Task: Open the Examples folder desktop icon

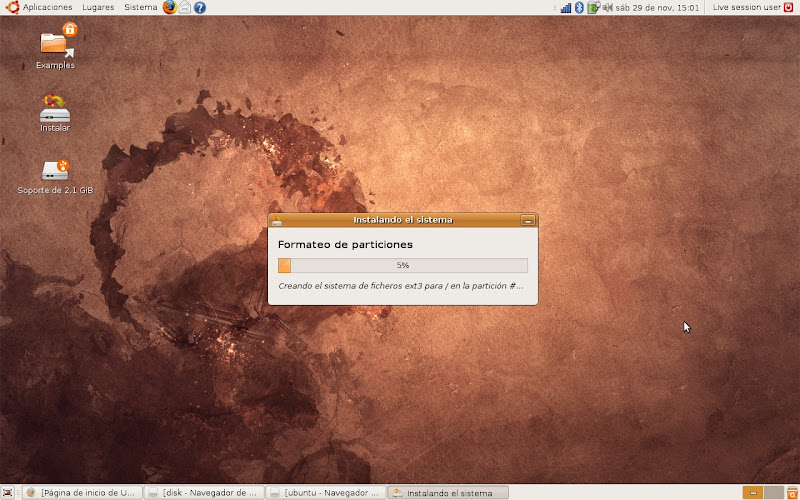Action: click(x=55, y=46)
